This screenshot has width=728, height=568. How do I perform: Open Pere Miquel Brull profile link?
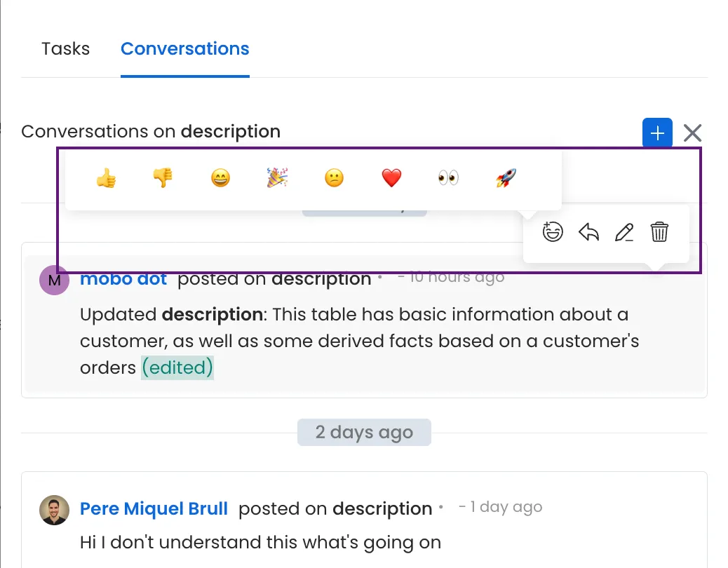pyautogui.click(x=154, y=508)
